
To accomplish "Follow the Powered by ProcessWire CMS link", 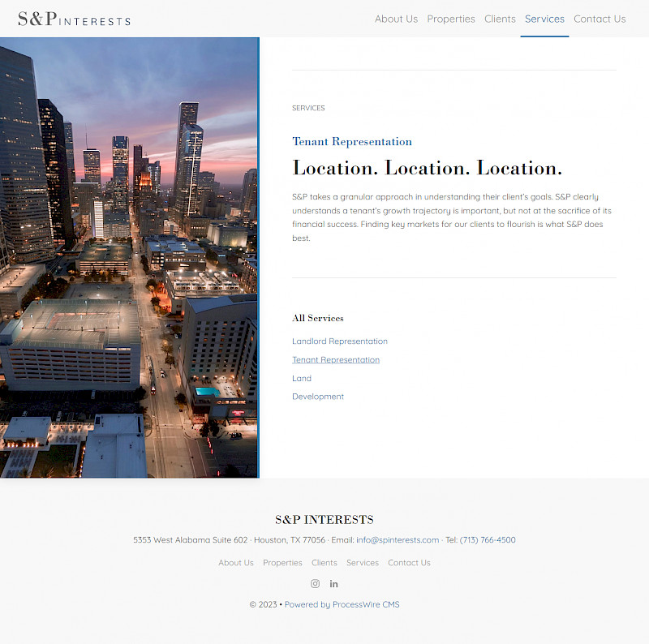I will click(342, 604).
